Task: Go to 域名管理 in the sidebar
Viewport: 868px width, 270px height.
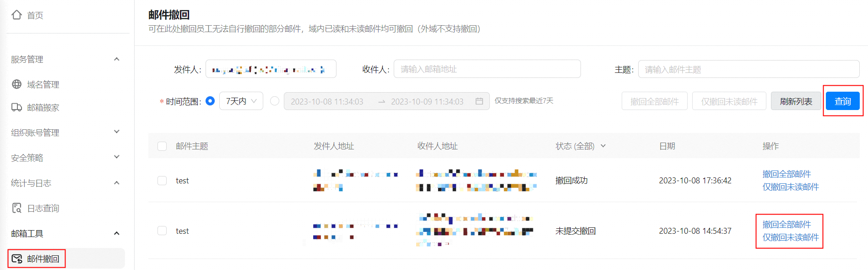Action: 43,85
